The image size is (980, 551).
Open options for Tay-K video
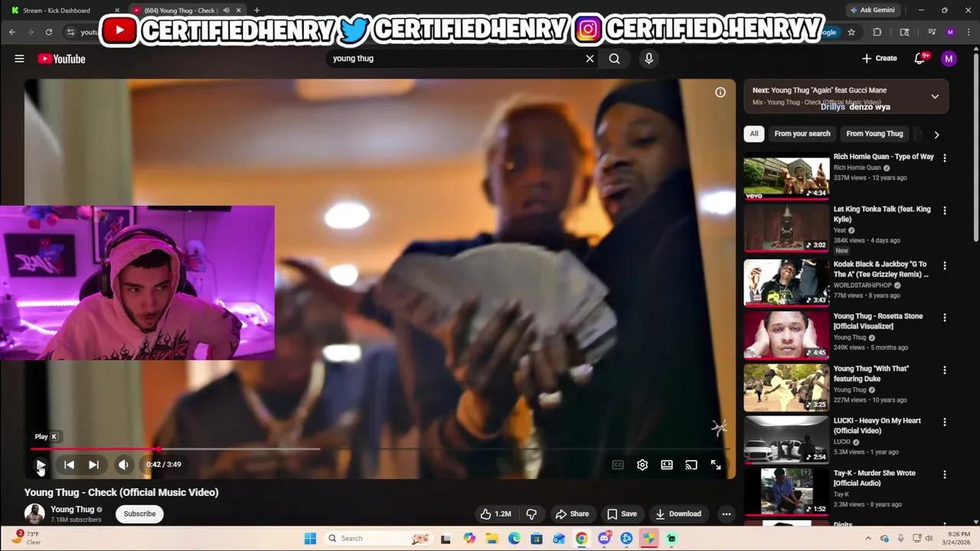click(945, 474)
